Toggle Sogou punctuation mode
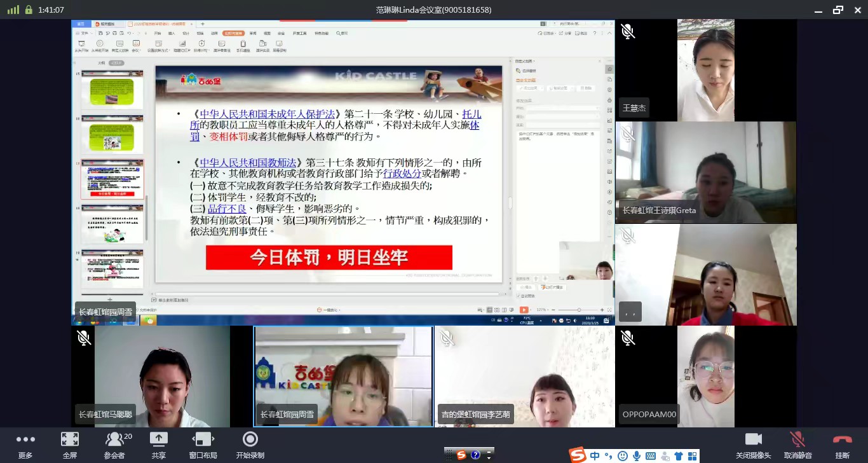The width and height of the screenshot is (868, 463). click(609, 456)
